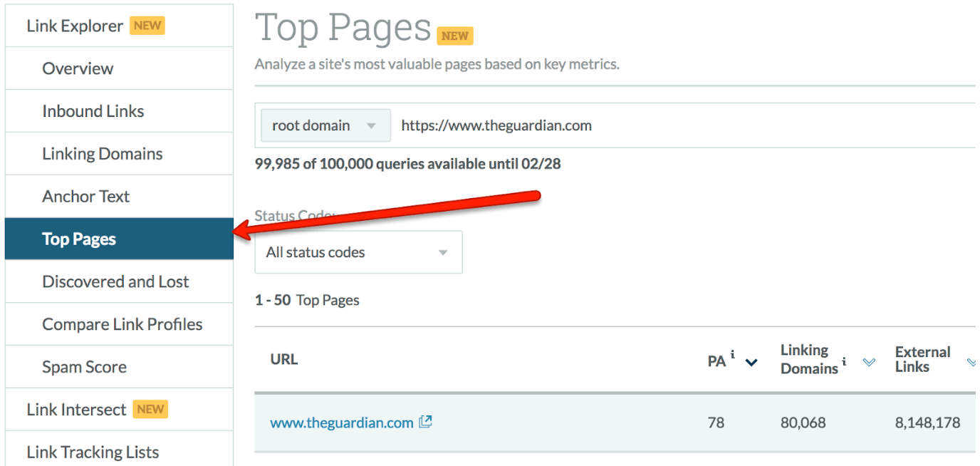
Task: Select linking domains value 80,068
Action: [x=803, y=423]
